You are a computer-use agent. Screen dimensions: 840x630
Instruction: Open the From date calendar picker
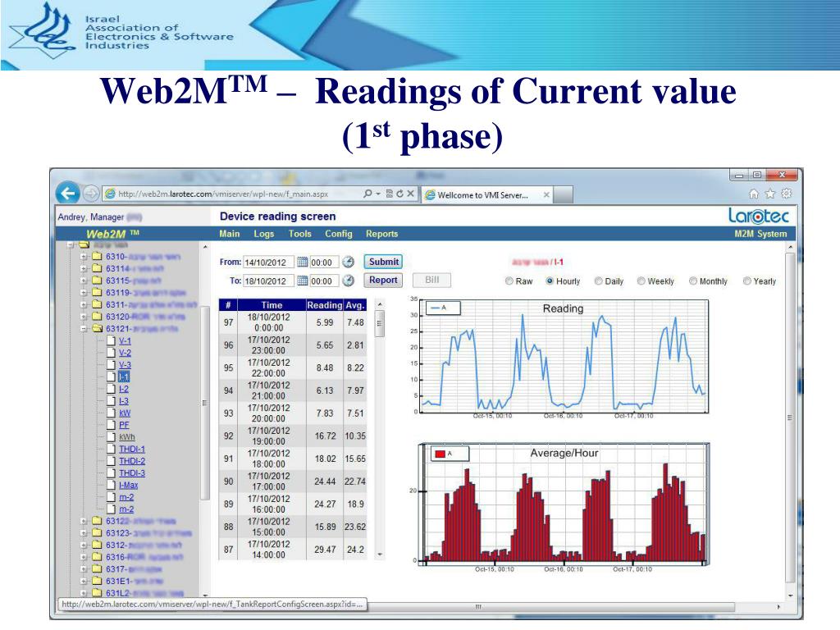point(302,262)
